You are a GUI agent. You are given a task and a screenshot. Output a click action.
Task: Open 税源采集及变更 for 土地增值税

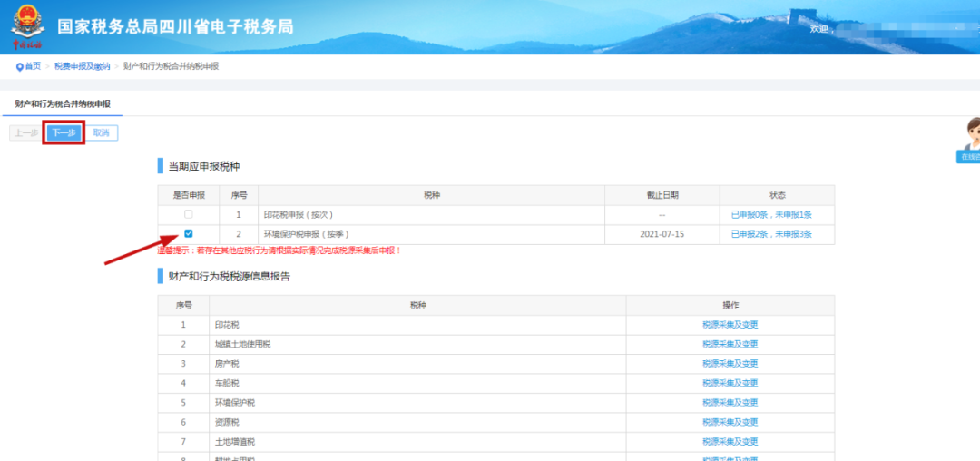(730, 442)
